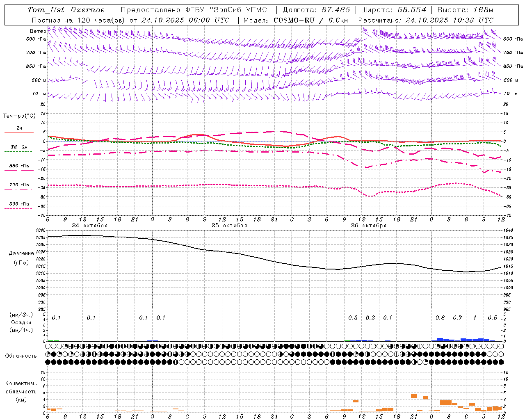Image resolution: width=525 pixels, height=420 pixels.
Task: Click the "Тем-ра(°C)" temperature panel label
Action: coord(19,116)
